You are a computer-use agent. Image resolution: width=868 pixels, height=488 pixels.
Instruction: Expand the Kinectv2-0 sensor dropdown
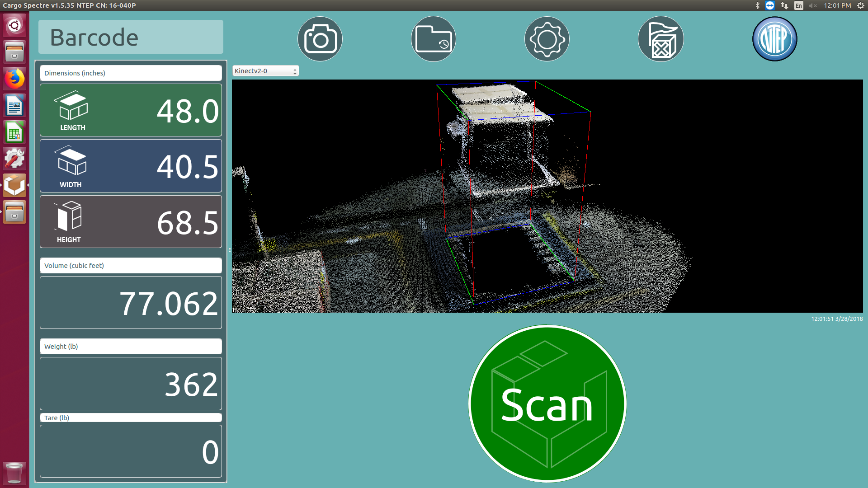(265, 71)
